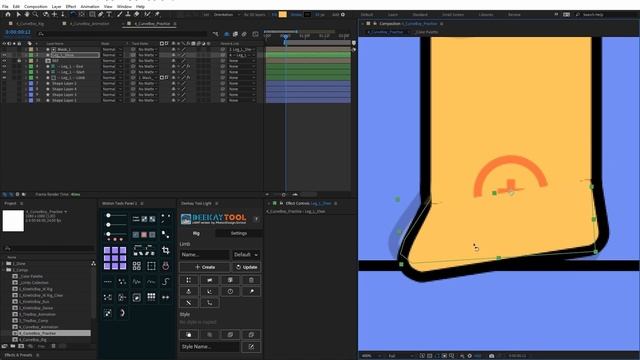The height and width of the screenshot is (360, 640).
Task: Select the Default workspace
Action: click(x=367, y=14)
